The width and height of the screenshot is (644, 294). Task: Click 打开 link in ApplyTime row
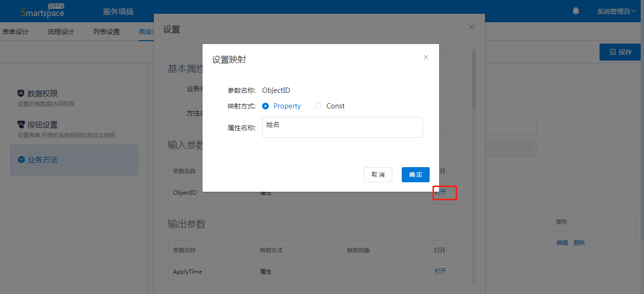tap(441, 271)
